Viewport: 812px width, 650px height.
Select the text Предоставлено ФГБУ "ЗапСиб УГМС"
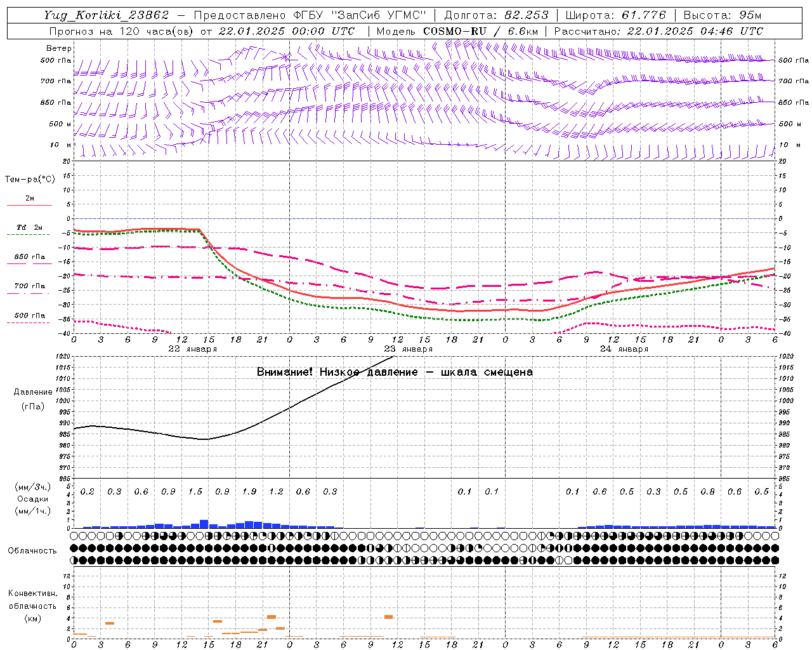click(310, 15)
